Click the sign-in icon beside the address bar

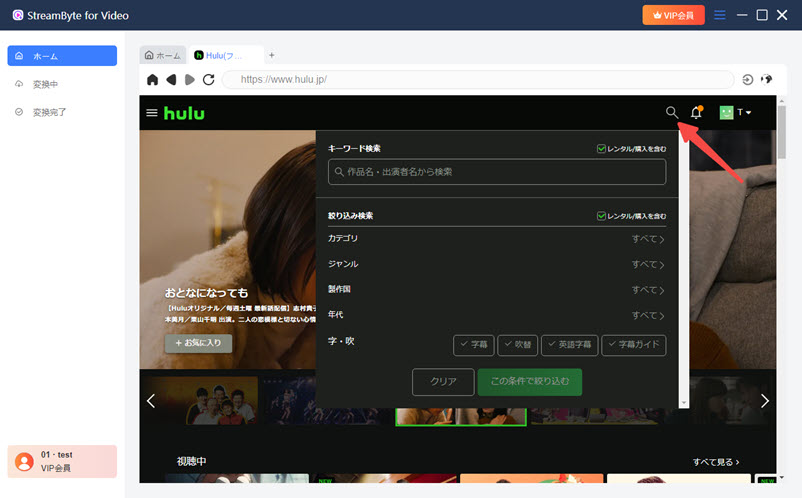tap(748, 80)
